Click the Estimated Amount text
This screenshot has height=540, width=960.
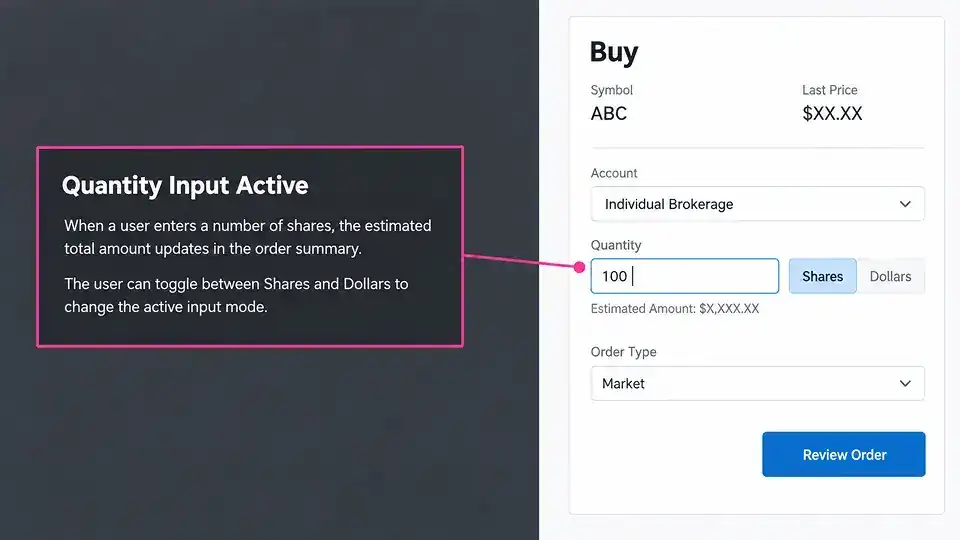click(x=675, y=309)
